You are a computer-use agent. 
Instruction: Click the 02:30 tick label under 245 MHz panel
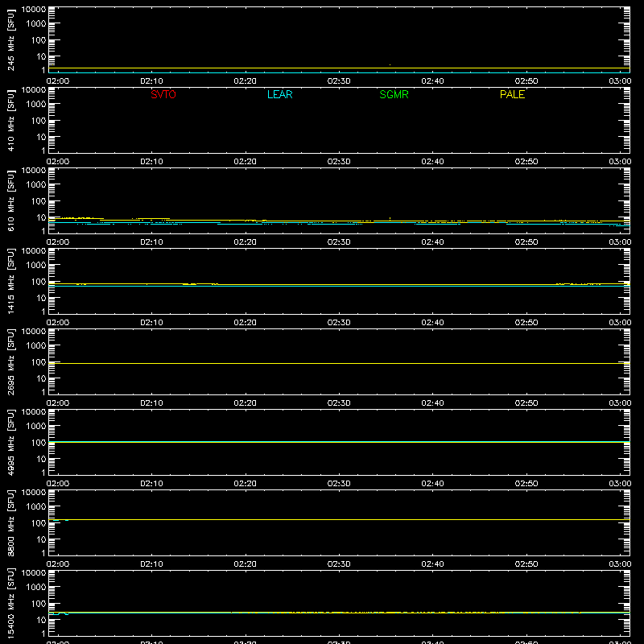(x=339, y=81)
